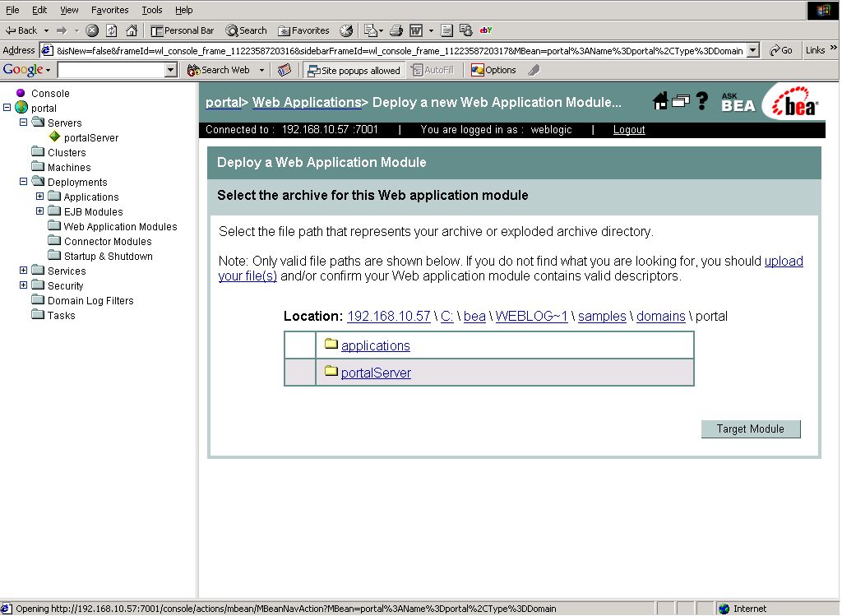Launch the Messenger toolbar icon

pos(466,30)
